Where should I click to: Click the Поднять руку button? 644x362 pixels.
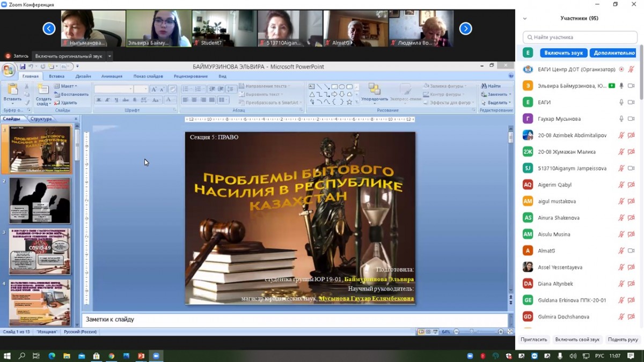click(x=623, y=339)
